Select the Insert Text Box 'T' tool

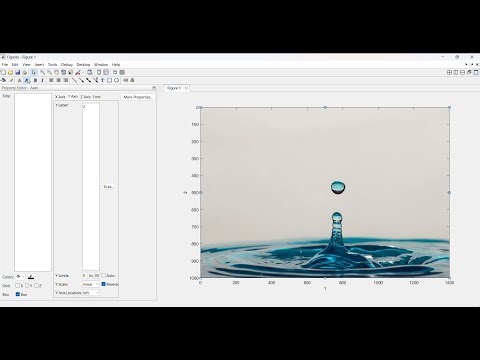tap(102, 80)
